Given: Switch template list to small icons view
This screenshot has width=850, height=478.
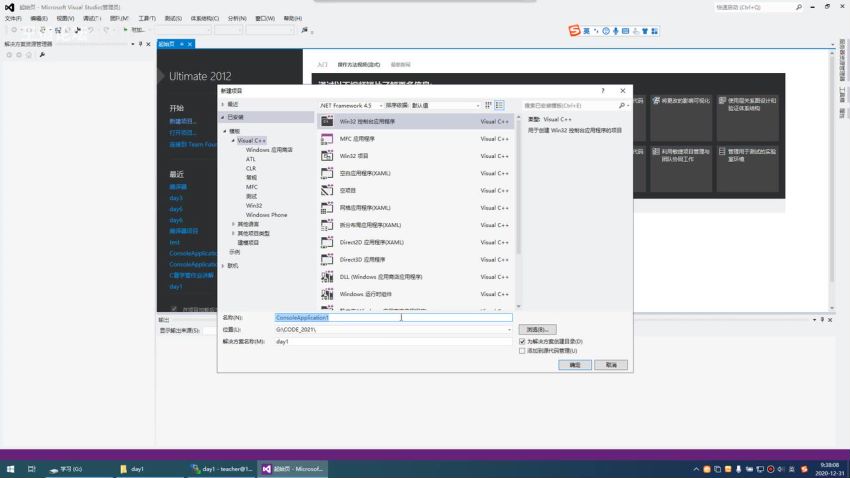Looking at the screenshot, I should [x=488, y=105].
